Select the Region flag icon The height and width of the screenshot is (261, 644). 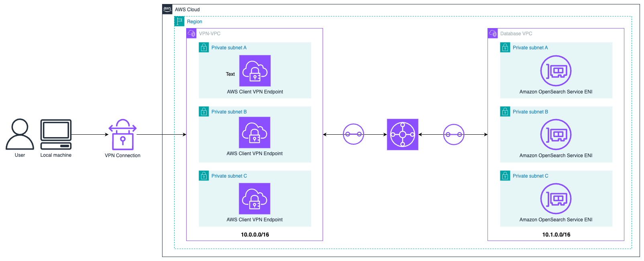coord(179,21)
